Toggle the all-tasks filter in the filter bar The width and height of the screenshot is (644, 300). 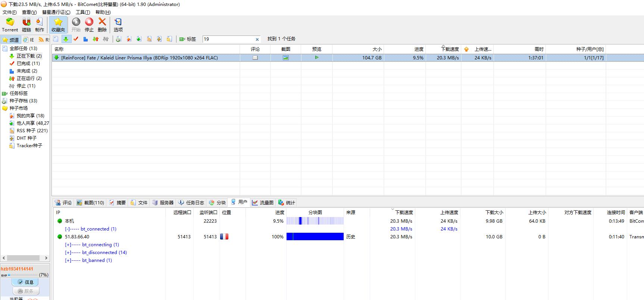tap(56, 39)
